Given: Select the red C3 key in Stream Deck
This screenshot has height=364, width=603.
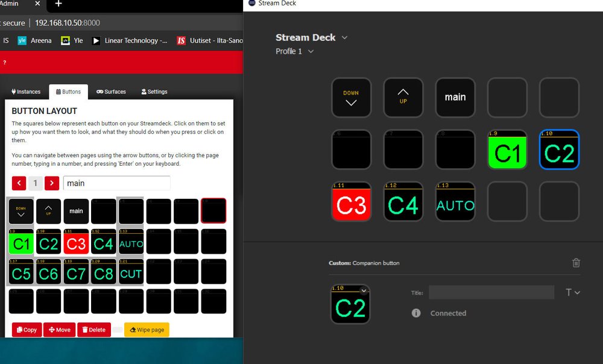Looking at the screenshot, I should (x=351, y=201).
